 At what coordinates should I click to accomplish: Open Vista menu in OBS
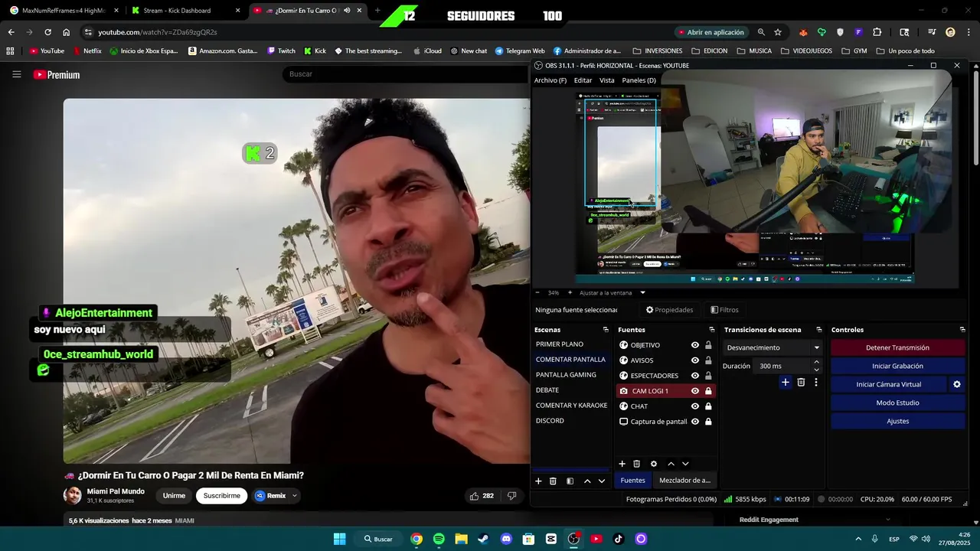pos(606,80)
